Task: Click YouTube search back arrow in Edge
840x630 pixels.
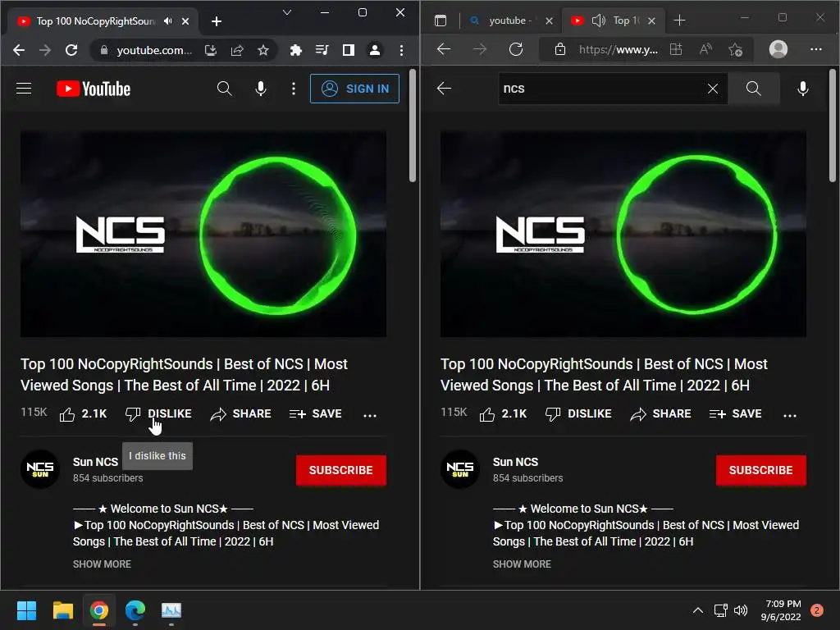Action: (x=444, y=89)
